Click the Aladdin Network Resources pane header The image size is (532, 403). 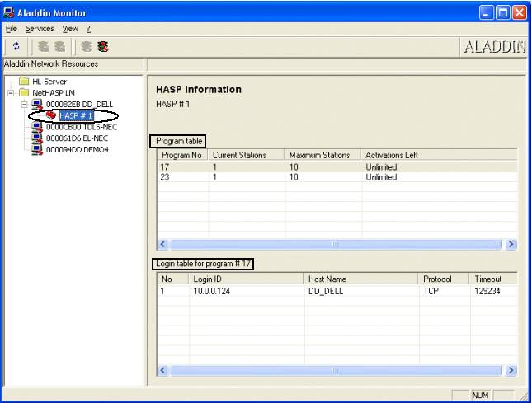[74, 64]
